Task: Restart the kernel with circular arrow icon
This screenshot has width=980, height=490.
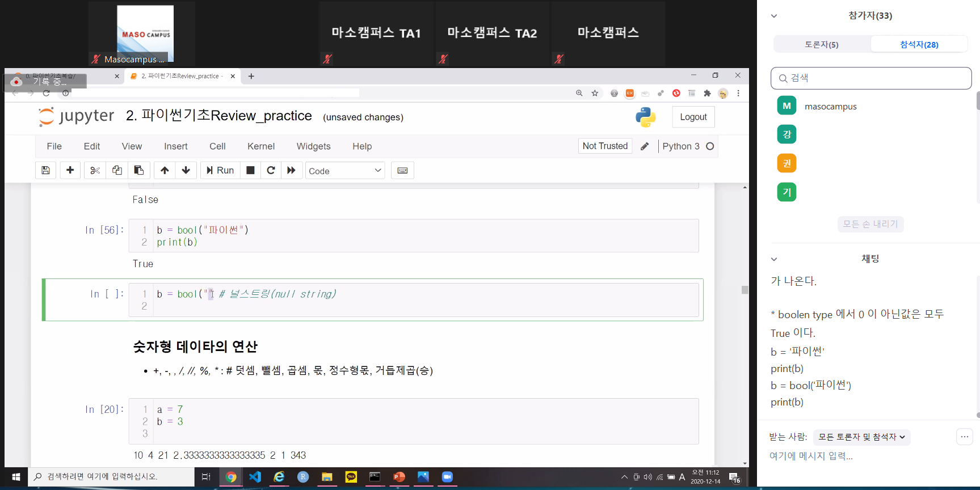Action: pyautogui.click(x=271, y=170)
